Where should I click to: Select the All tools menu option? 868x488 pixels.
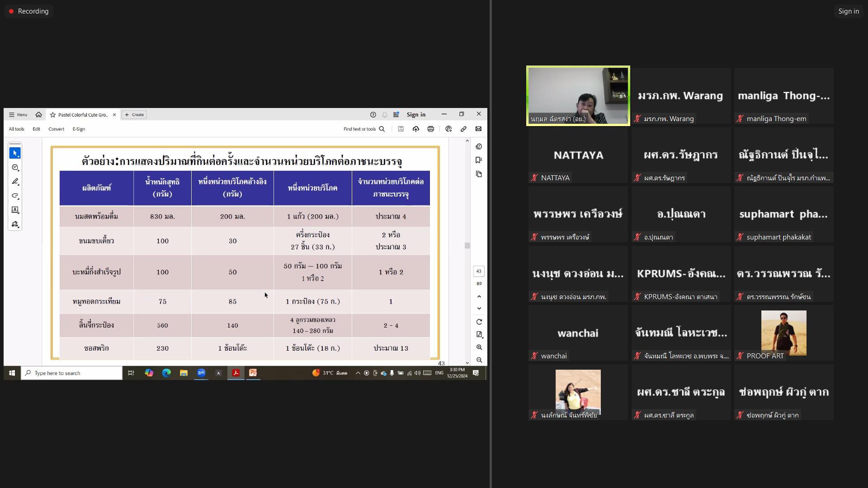coord(16,129)
